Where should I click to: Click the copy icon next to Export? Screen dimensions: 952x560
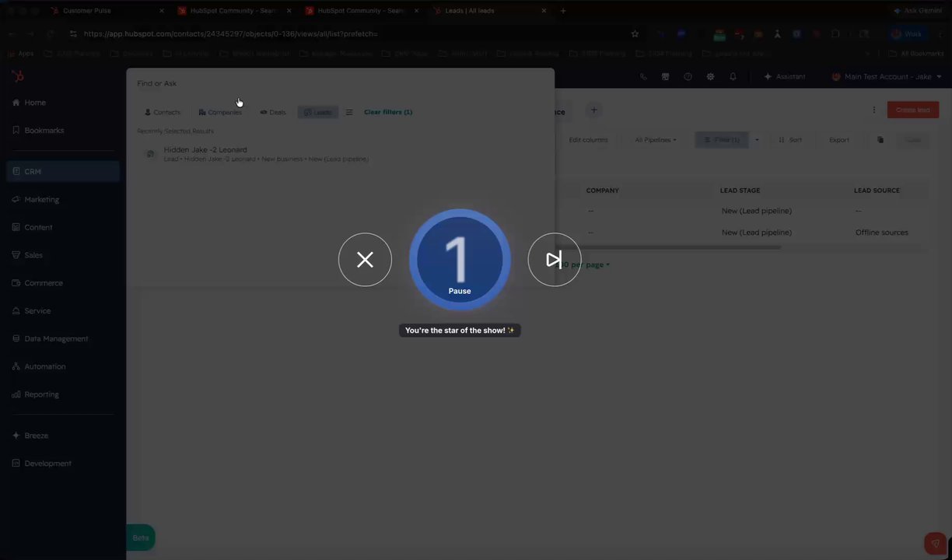(880, 140)
